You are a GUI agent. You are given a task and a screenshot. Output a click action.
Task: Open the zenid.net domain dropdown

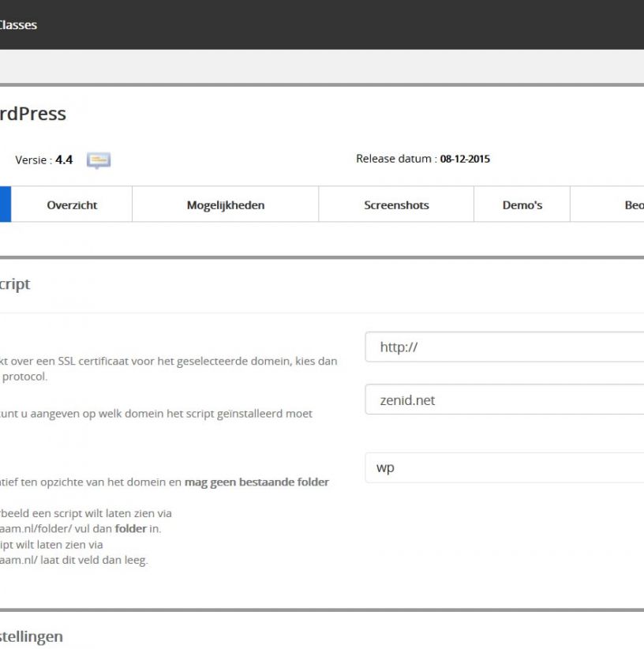click(x=504, y=400)
